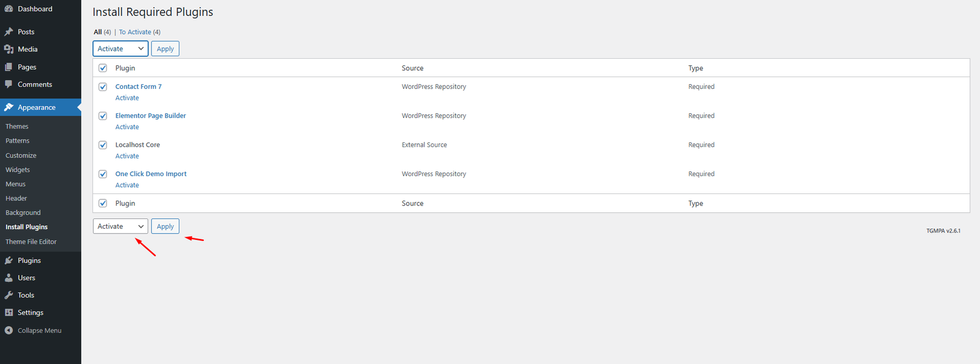Click Activate link under One Click Demo Import
Image resolution: width=980 pixels, height=364 pixels.
pyautogui.click(x=127, y=185)
